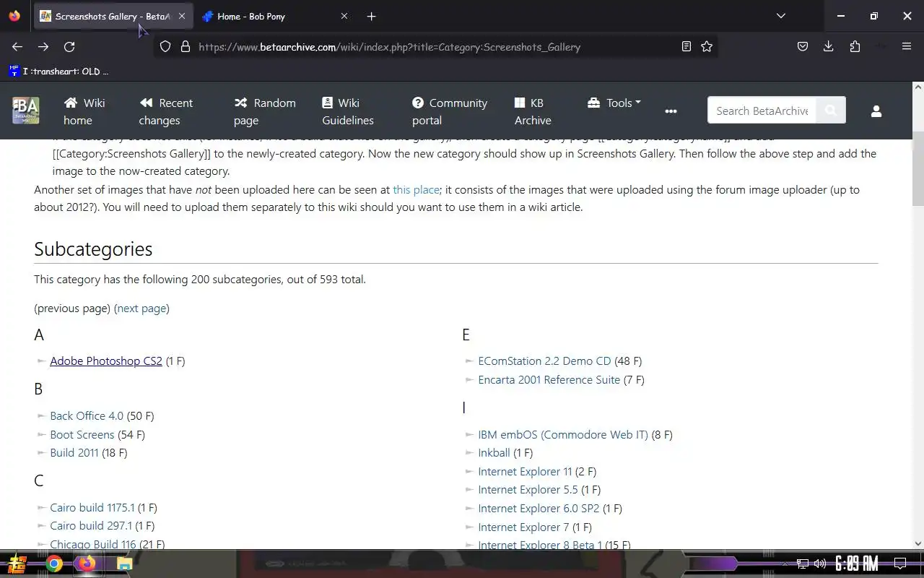Image resolution: width=924 pixels, height=578 pixels.
Task: Open Cairo build 297.1 category
Action: (x=91, y=526)
